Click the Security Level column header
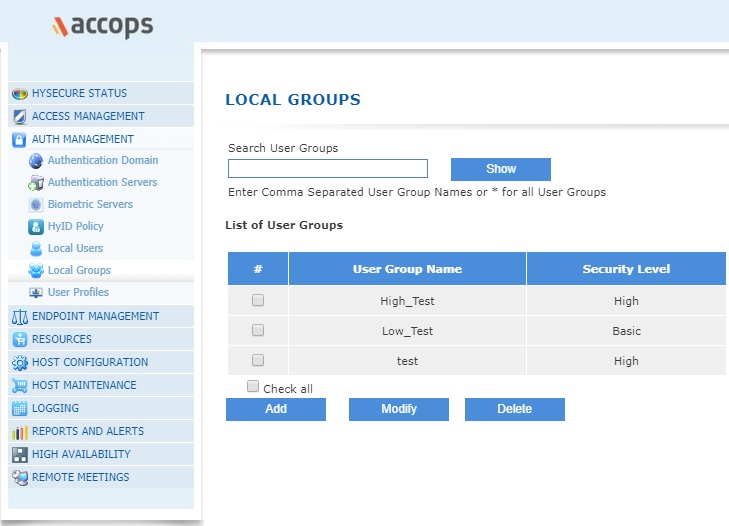 click(626, 269)
